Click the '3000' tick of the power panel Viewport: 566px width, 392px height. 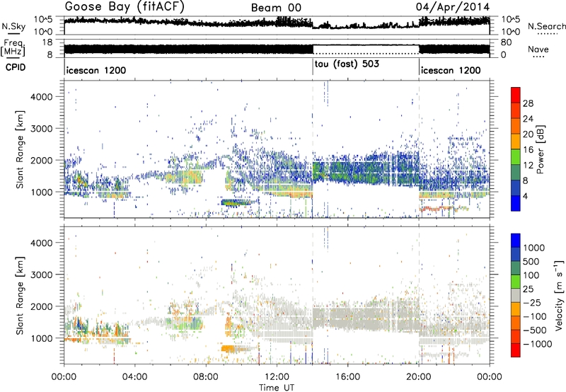42,129
